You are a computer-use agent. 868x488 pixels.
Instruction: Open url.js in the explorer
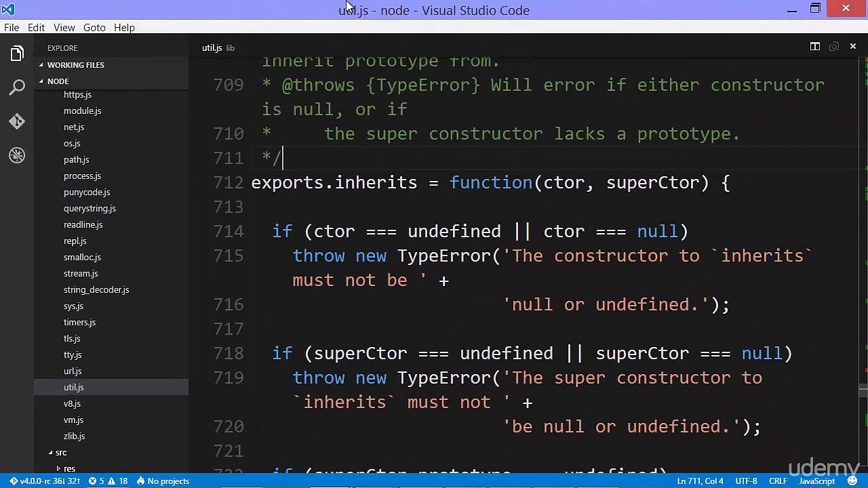click(73, 371)
